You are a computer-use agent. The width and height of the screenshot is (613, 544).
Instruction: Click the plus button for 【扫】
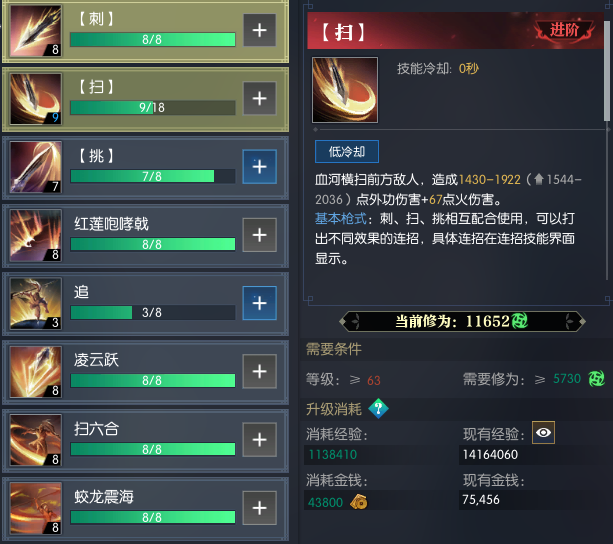[260, 98]
